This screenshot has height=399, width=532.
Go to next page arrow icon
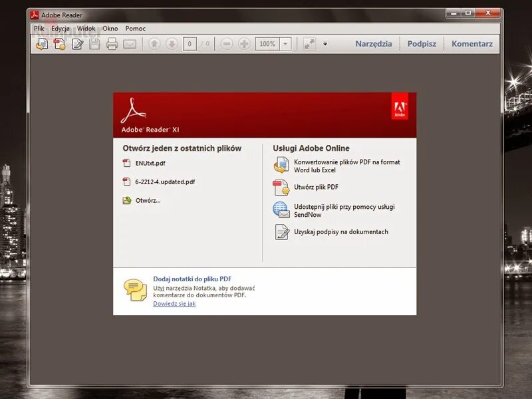tap(172, 44)
